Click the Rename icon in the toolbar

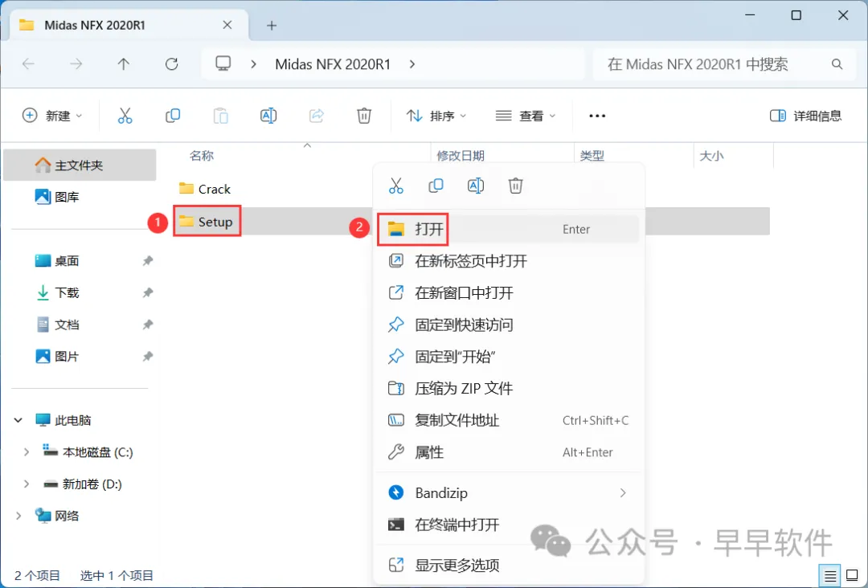tap(268, 116)
